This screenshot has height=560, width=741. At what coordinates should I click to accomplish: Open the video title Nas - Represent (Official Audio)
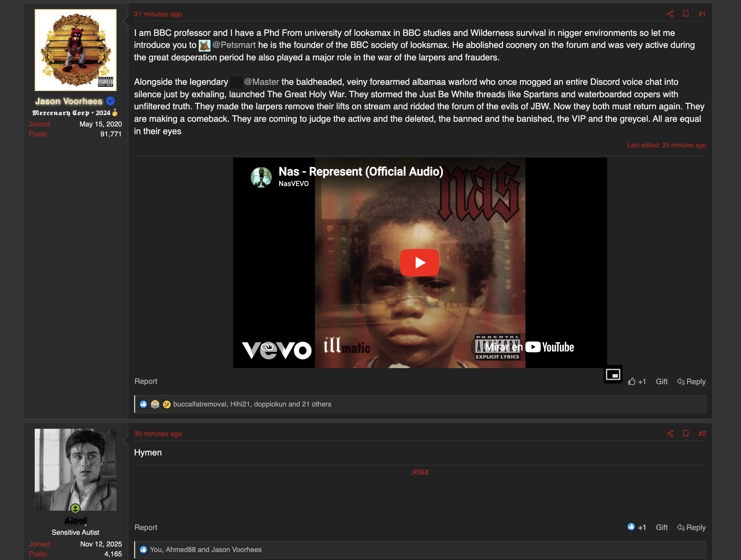coord(361,171)
